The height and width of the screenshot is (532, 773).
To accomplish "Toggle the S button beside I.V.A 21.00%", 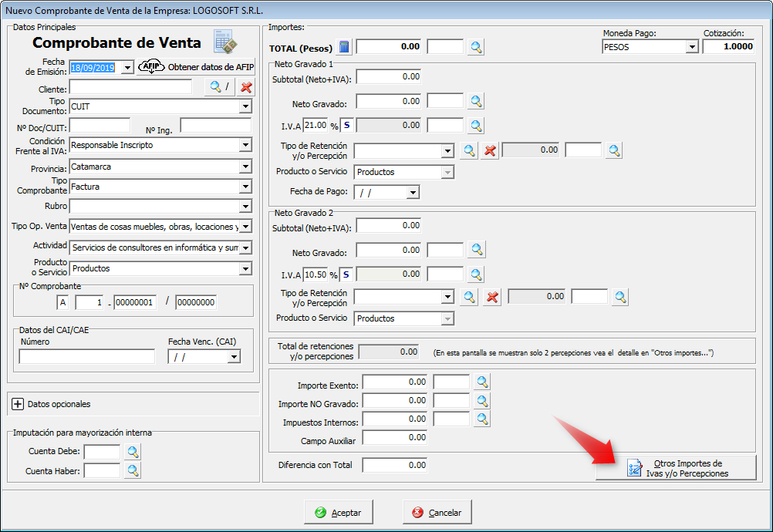I will point(346,125).
